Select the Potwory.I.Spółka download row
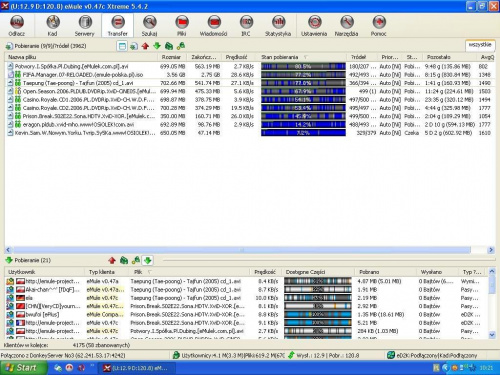 (x=250, y=66)
